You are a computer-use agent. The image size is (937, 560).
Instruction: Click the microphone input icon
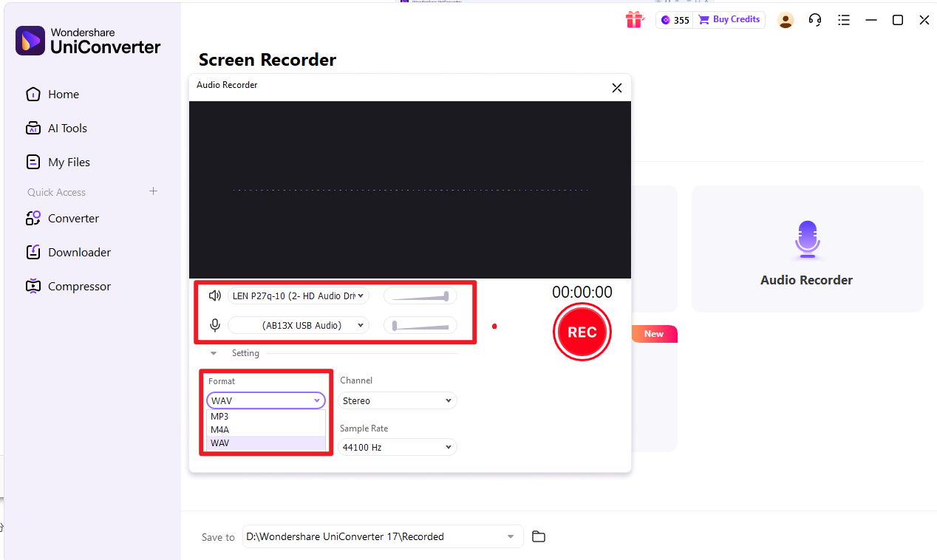214,325
